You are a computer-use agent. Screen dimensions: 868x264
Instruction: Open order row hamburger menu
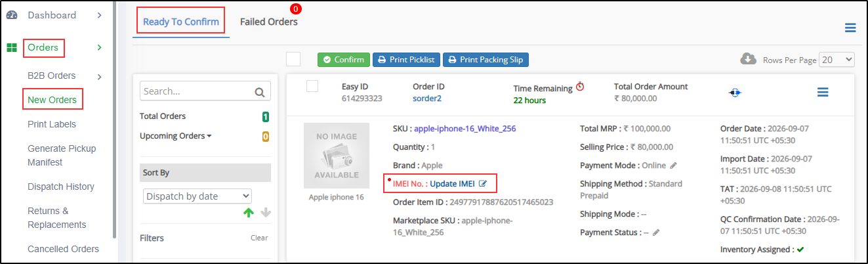click(823, 93)
